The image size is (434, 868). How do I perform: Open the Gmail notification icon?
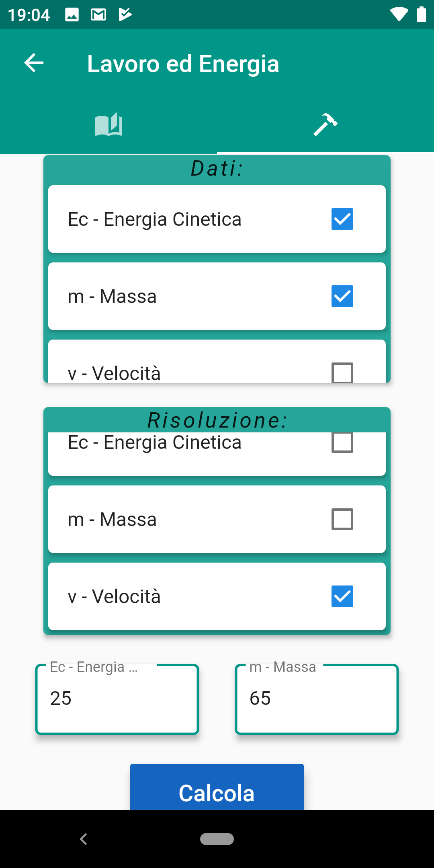coord(98,15)
